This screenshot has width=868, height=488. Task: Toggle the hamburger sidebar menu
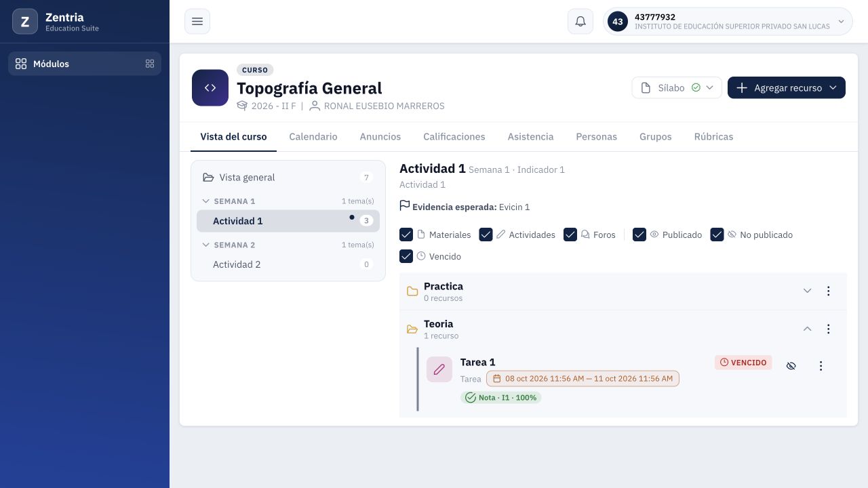[197, 21]
